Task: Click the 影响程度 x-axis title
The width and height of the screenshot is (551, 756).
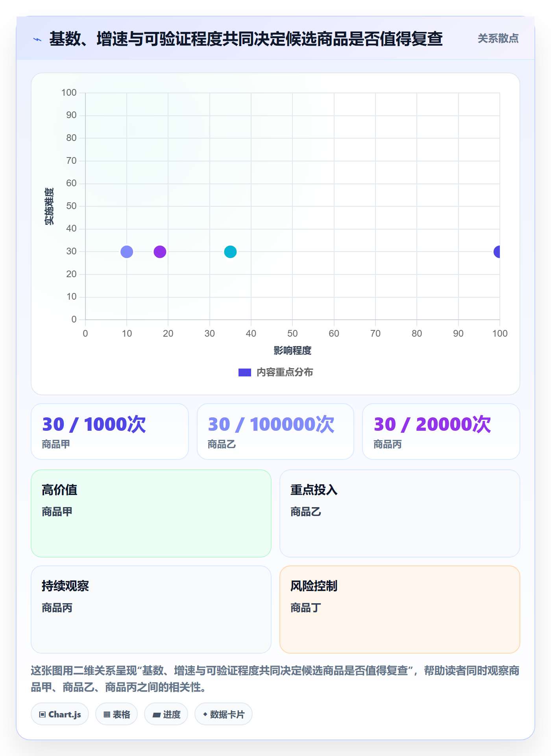Action: click(292, 350)
